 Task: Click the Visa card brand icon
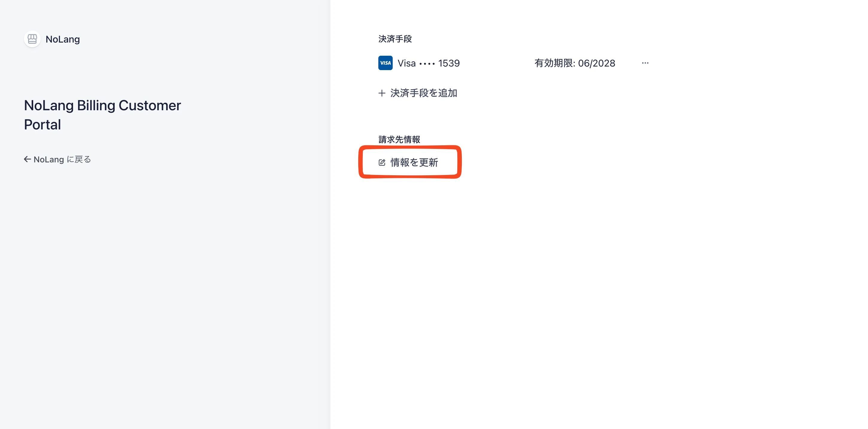click(x=385, y=63)
